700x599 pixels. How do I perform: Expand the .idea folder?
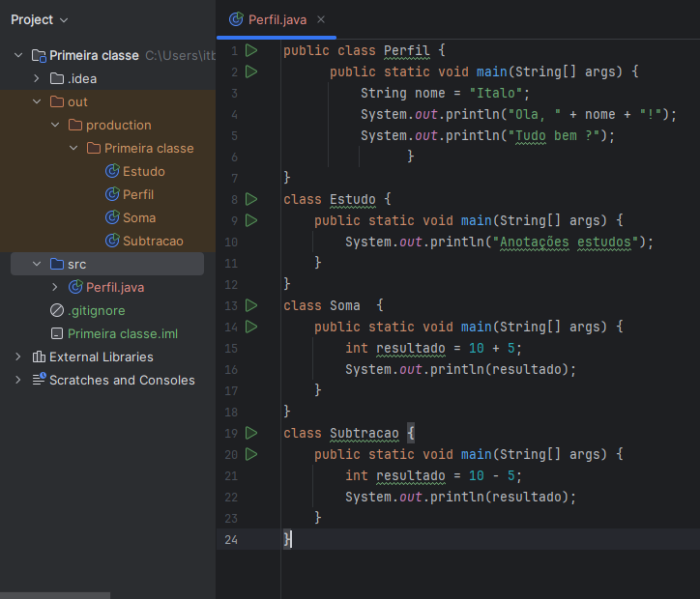point(37,78)
